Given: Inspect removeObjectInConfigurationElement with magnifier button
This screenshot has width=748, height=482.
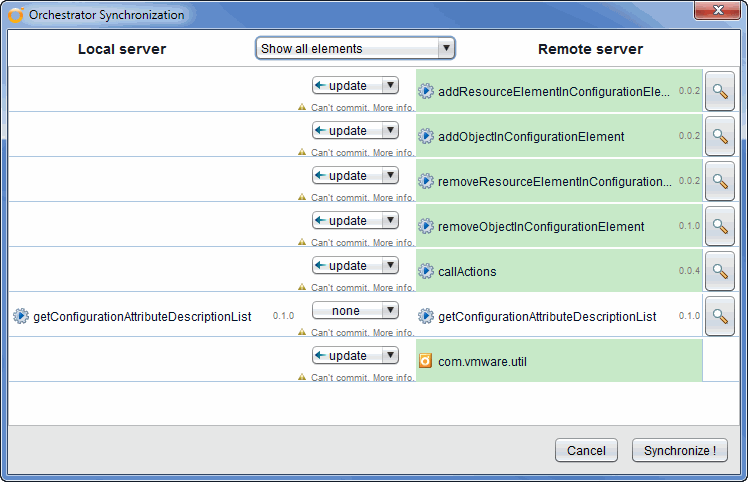Looking at the screenshot, I should 719,226.
